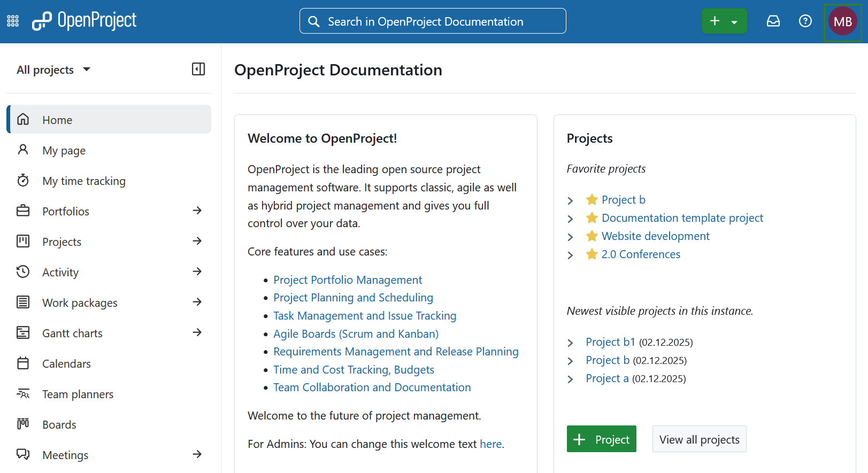Image resolution: width=868 pixels, height=473 pixels.
Task: Click the 'here' welcome text link
Action: (490, 444)
